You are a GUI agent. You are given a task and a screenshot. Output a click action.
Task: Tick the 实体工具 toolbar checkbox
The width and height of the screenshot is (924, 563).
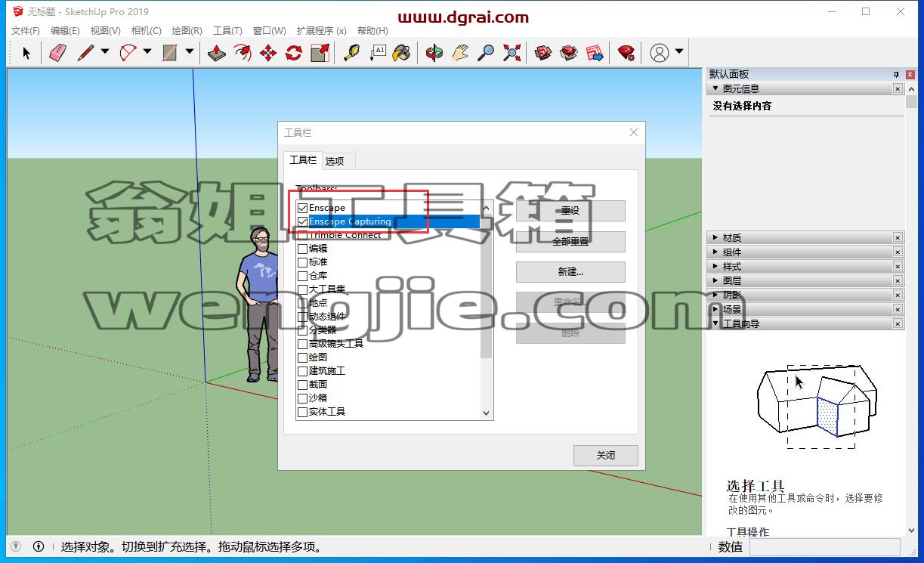(x=303, y=412)
